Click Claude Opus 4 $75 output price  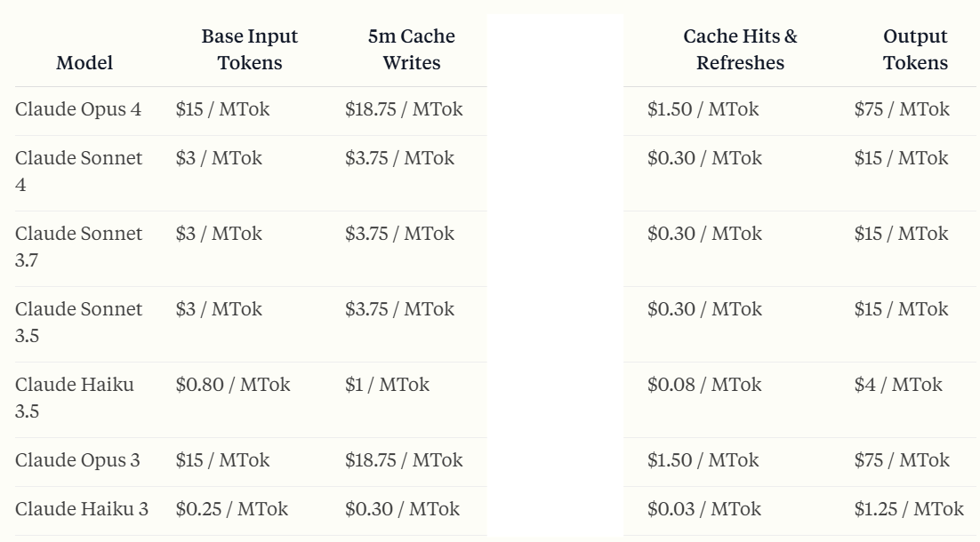pos(902,109)
